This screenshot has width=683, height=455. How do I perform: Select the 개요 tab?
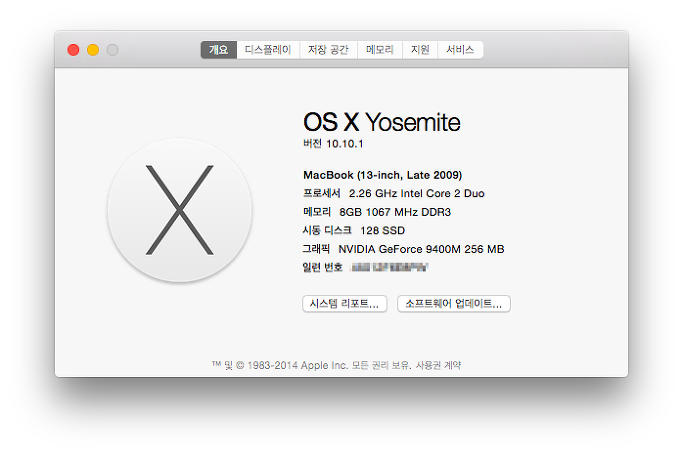click(219, 50)
